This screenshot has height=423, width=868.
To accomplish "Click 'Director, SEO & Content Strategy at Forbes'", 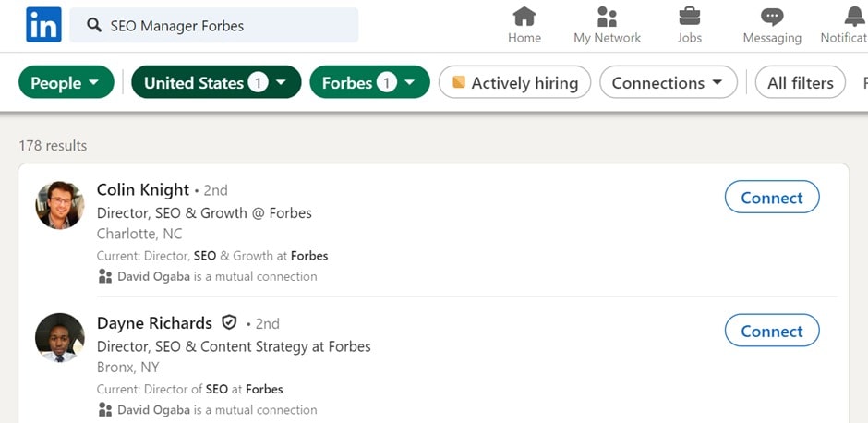I will coord(234,346).
